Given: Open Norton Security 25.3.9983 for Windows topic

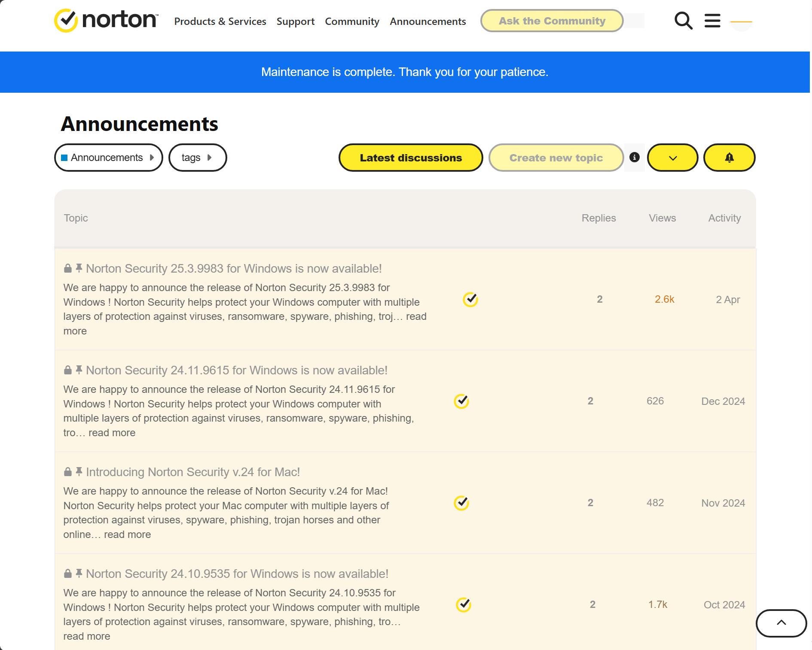Looking at the screenshot, I should 234,269.
